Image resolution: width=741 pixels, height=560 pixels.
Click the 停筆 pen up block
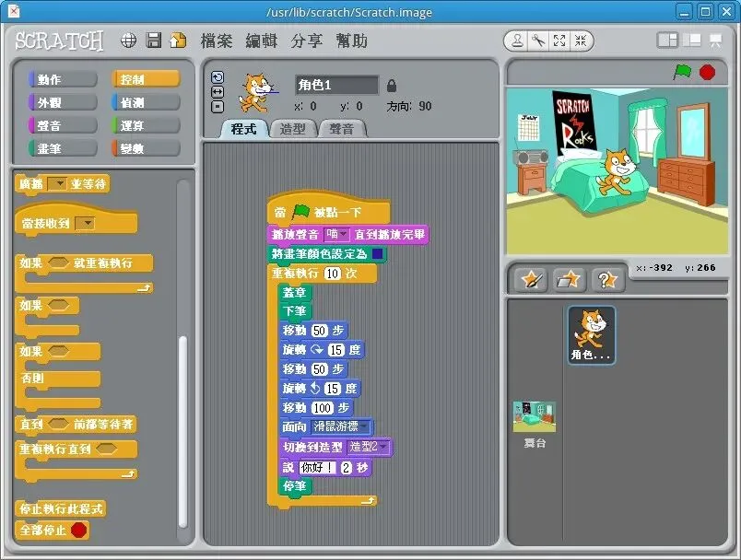(295, 486)
